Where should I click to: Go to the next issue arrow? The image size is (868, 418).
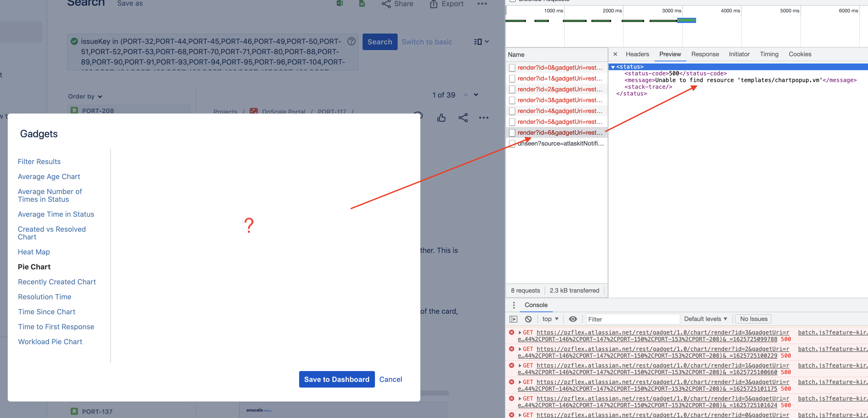coord(476,95)
